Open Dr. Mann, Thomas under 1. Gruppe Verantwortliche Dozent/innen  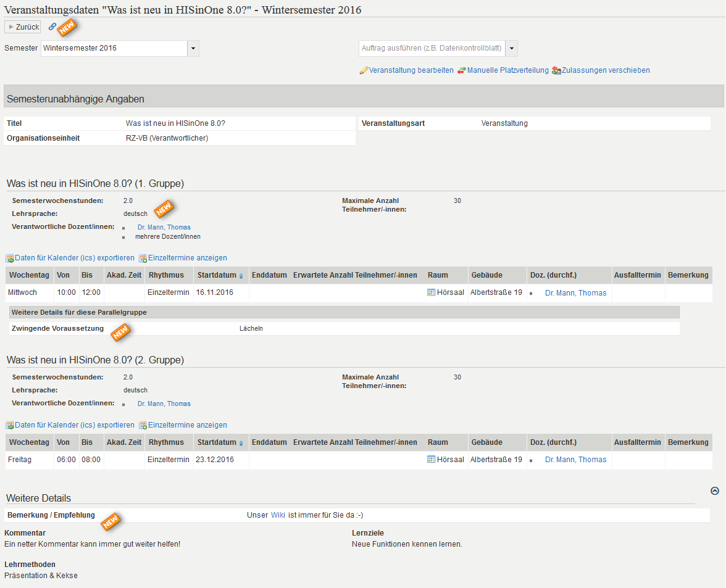click(164, 227)
